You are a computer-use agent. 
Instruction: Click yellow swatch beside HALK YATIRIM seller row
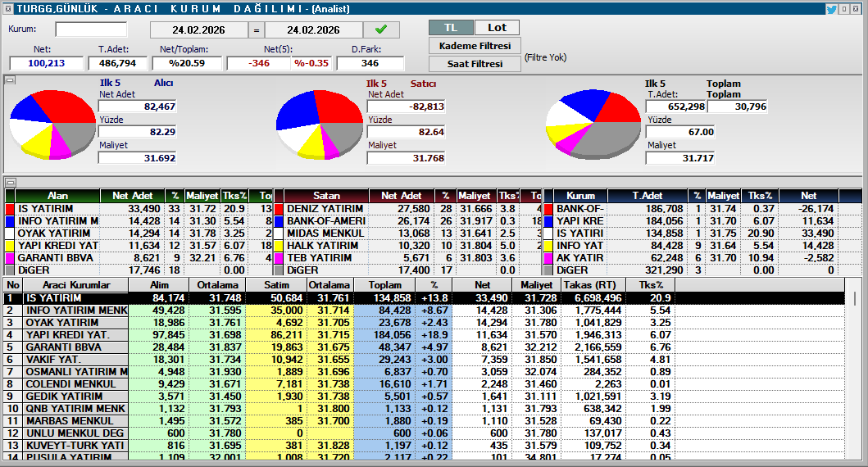(x=279, y=246)
